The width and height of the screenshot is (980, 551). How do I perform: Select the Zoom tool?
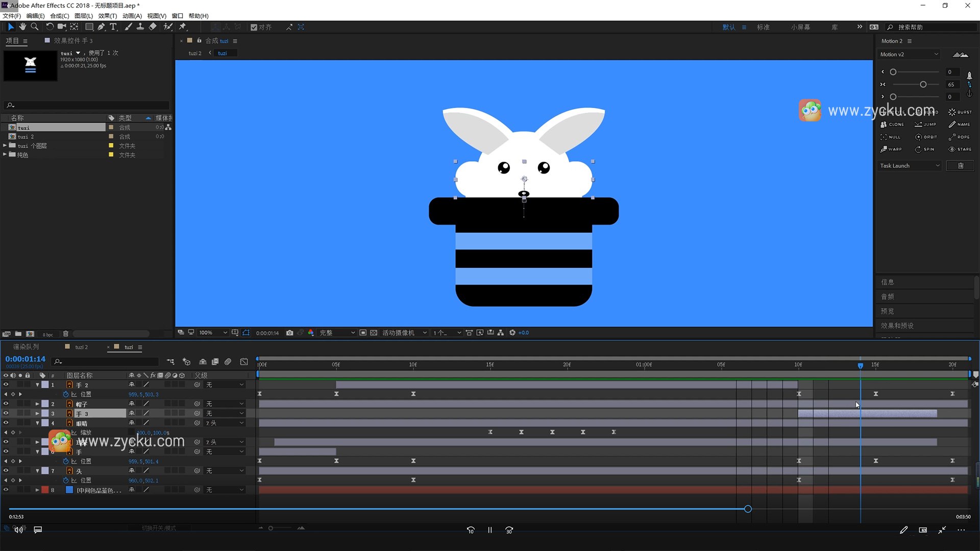pyautogui.click(x=35, y=27)
